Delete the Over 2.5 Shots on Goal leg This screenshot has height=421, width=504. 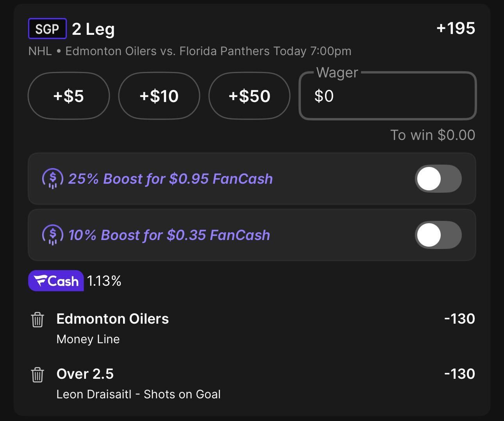coord(38,375)
